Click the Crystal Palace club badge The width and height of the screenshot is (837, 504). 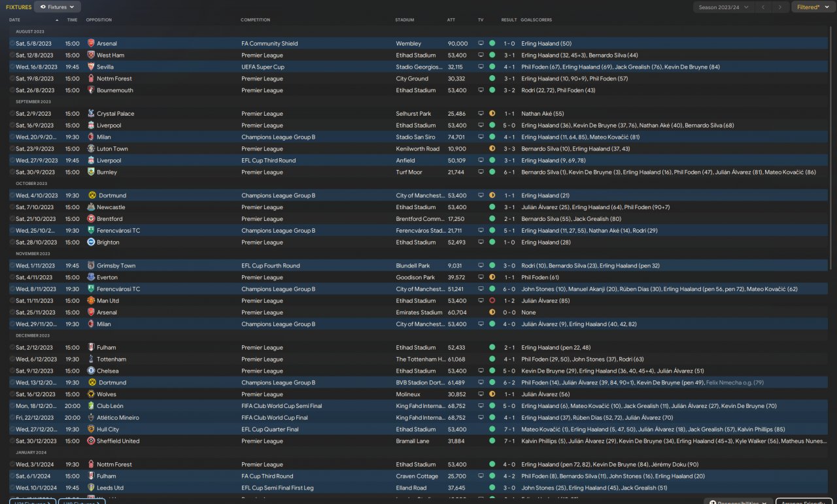pos(91,114)
